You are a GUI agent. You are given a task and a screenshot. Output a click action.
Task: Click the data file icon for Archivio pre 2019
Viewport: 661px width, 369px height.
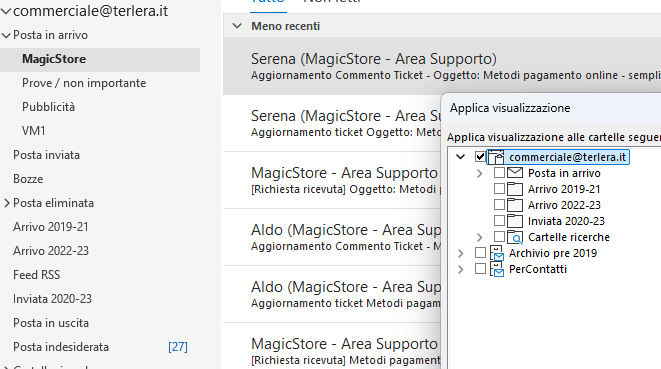[x=497, y=253]
